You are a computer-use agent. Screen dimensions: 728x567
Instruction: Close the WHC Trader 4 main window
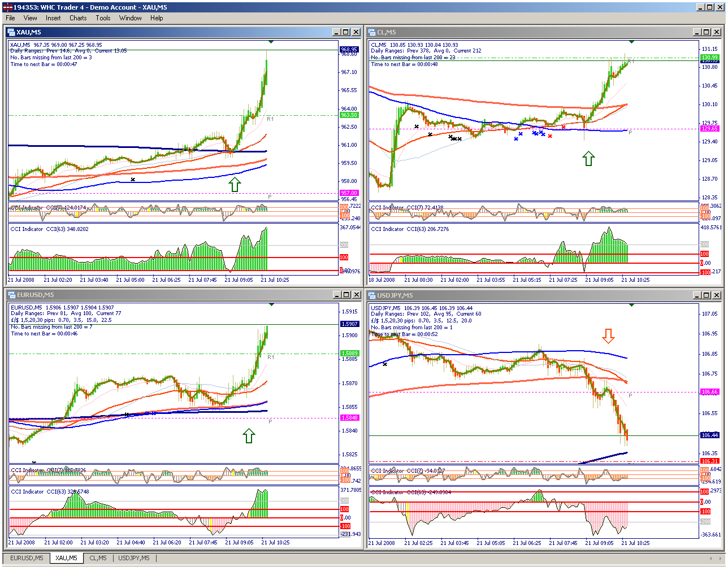pos(720,7)
